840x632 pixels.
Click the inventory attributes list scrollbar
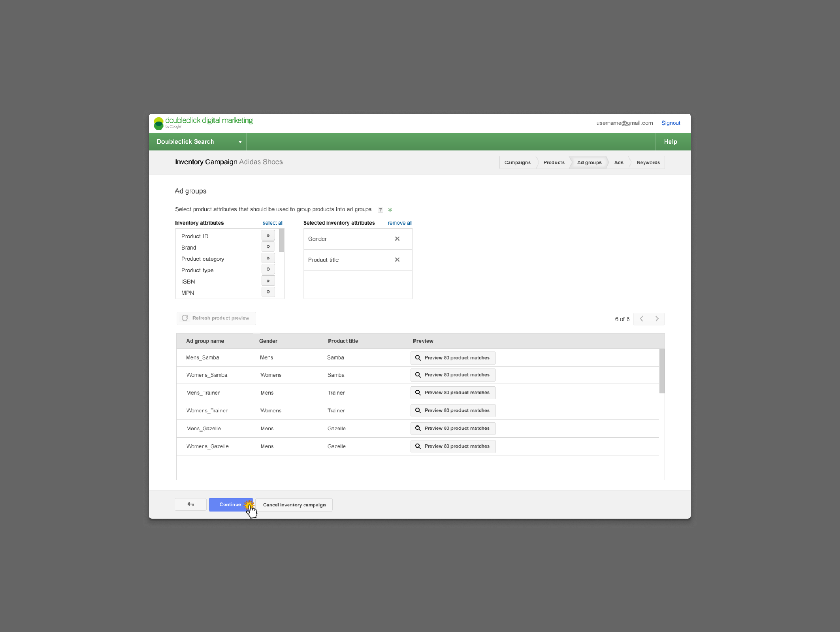pos(281,240)
